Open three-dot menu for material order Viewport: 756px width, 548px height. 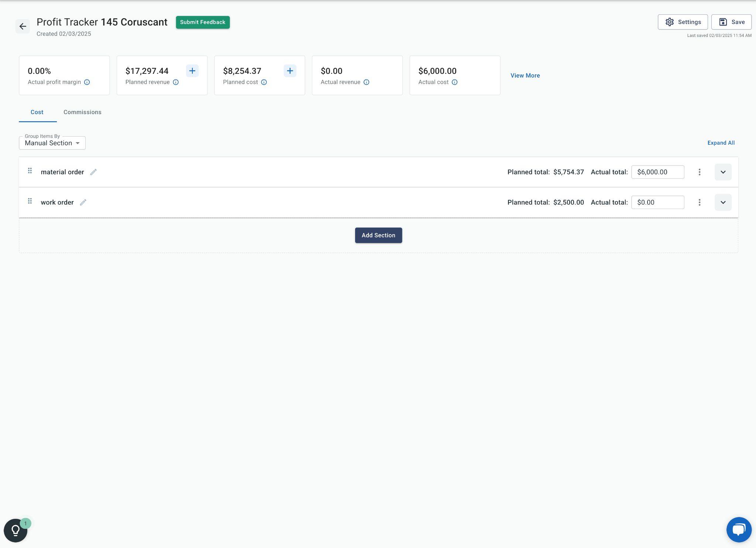tap(699, 172)
